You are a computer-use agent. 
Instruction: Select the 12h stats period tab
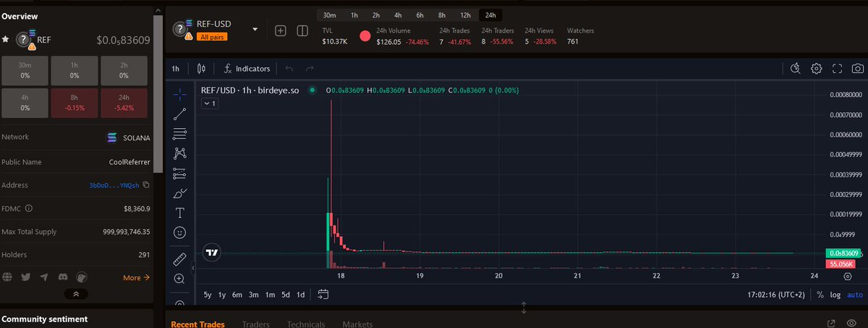[x=465, y=15]
